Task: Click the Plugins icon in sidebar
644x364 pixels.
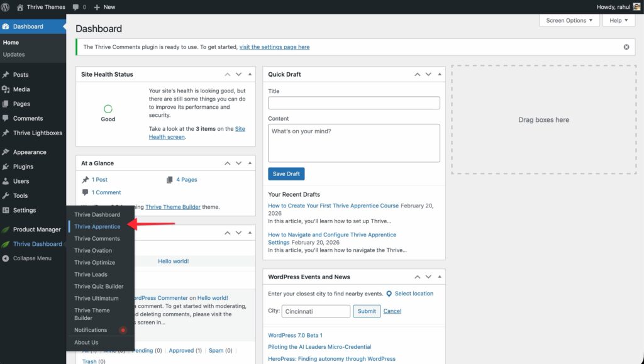Action: point(6,167)
